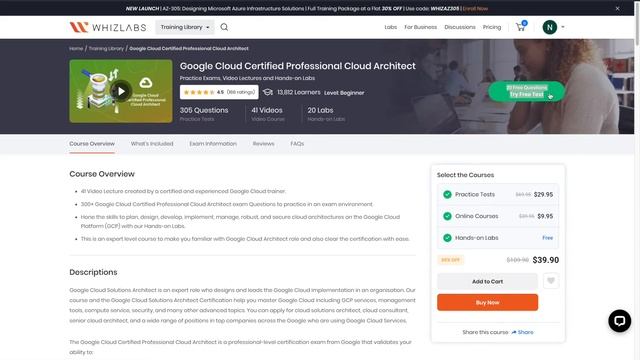Screen dimensions: 640x360
Task: Click the $9.95 Online Courses price
Action: [x=545, y=216]
